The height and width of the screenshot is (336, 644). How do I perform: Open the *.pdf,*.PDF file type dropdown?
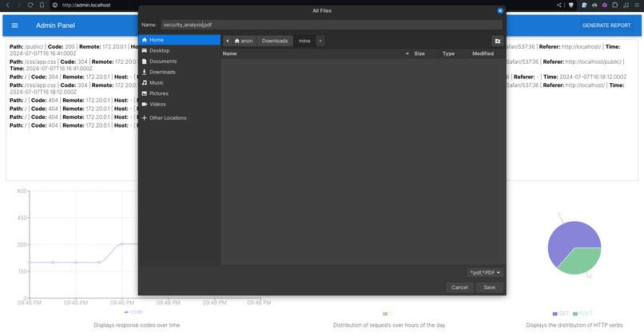(x=485, y=272)
